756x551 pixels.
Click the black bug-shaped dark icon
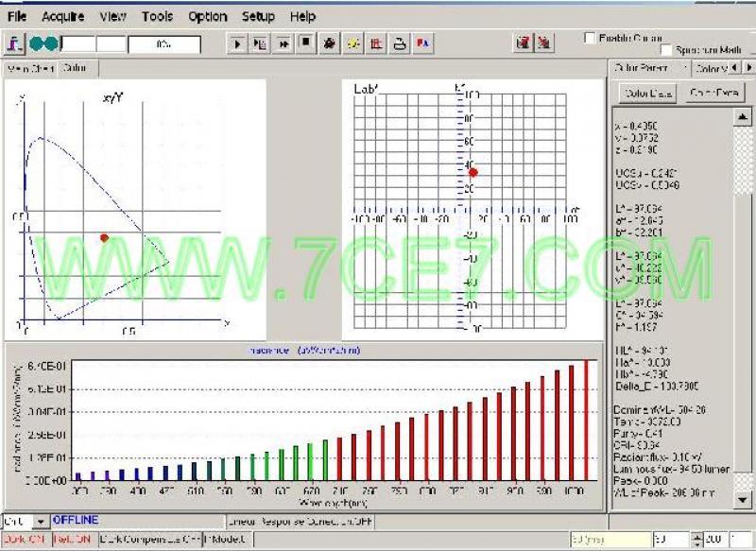[330, 43]
